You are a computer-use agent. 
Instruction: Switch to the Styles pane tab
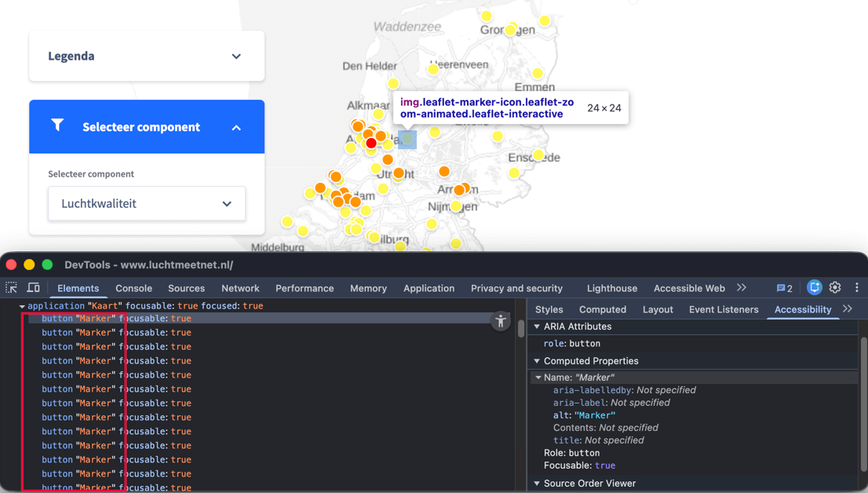[x=549, y=309]
